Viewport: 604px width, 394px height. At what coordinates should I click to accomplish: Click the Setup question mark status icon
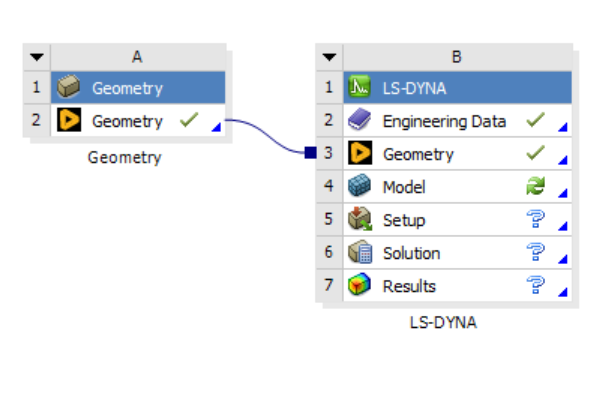click(x=536, y=219)
